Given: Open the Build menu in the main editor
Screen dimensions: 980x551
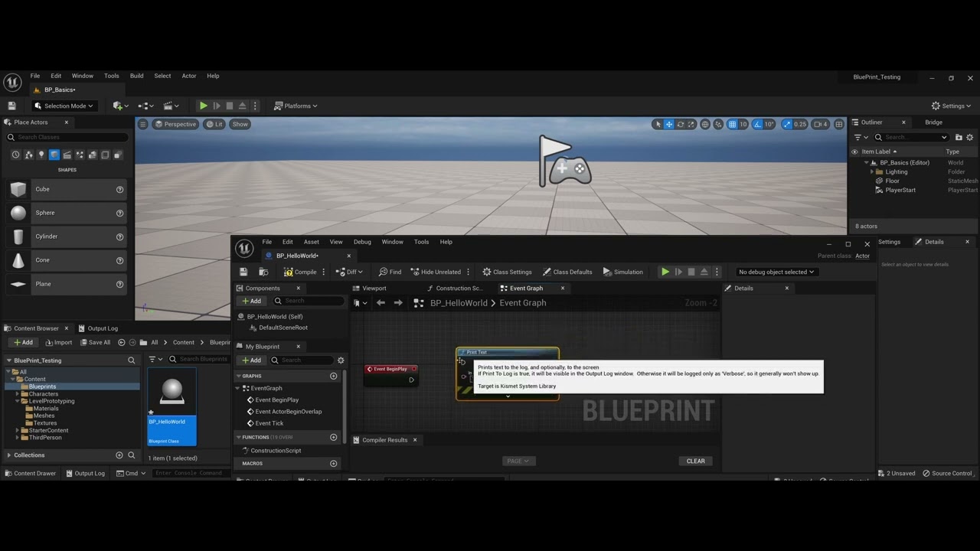Looking at the screenshot, I should click(136, 76).
